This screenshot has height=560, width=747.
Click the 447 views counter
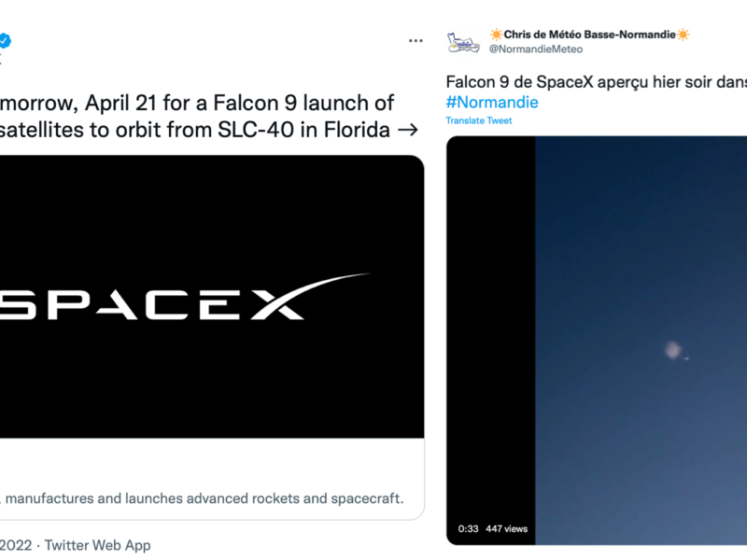pyautogui.click(x=507, y=529)
